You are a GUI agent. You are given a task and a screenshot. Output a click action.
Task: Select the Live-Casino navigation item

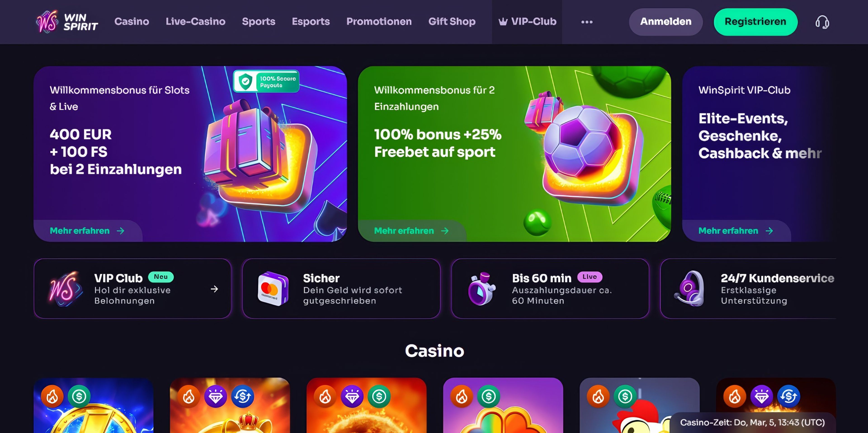196,21
